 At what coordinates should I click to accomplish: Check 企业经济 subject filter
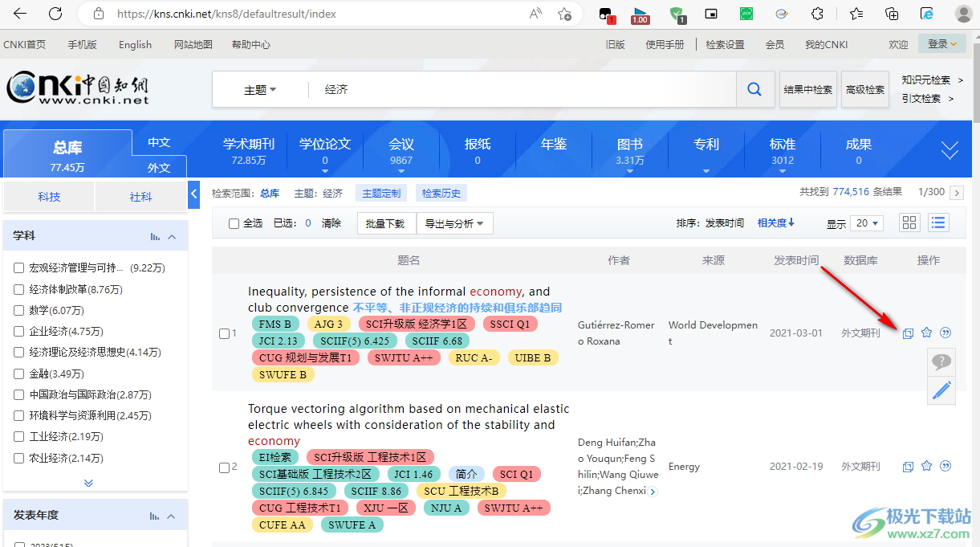pos(18,331)
